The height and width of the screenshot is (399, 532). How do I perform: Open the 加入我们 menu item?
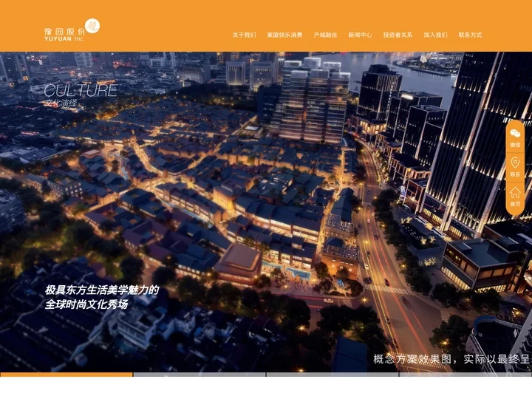point(435,35)
